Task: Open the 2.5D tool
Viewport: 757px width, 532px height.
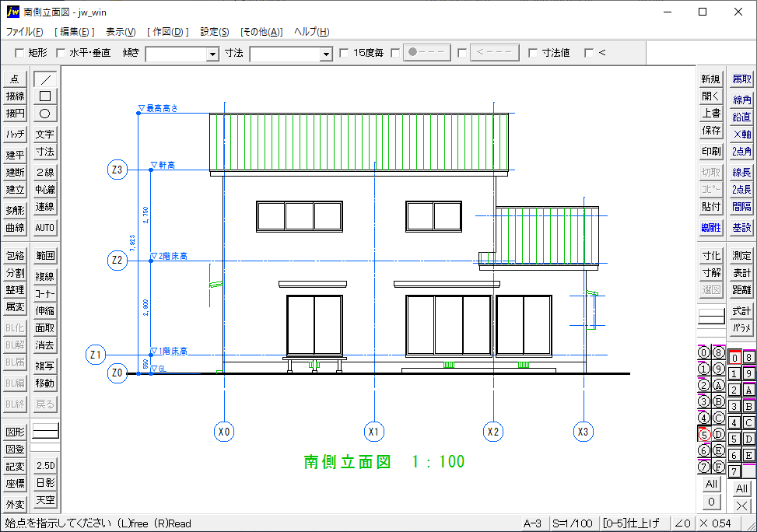Action: (44, 465)
